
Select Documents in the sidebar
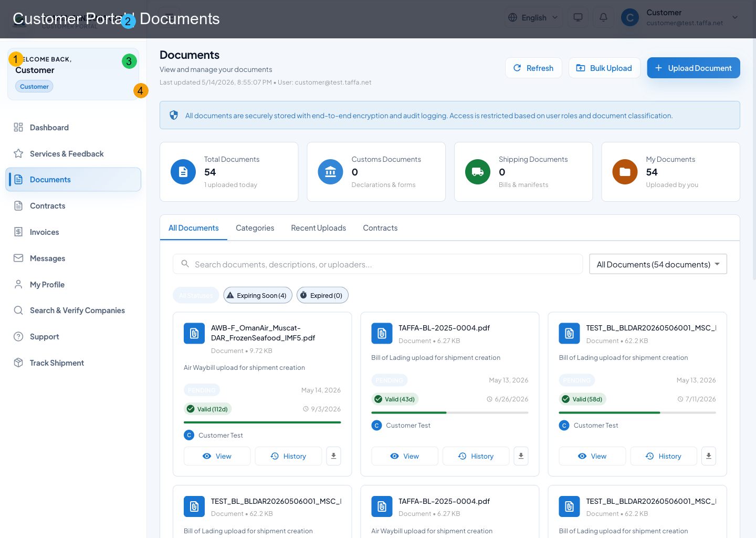coord(73,180)
